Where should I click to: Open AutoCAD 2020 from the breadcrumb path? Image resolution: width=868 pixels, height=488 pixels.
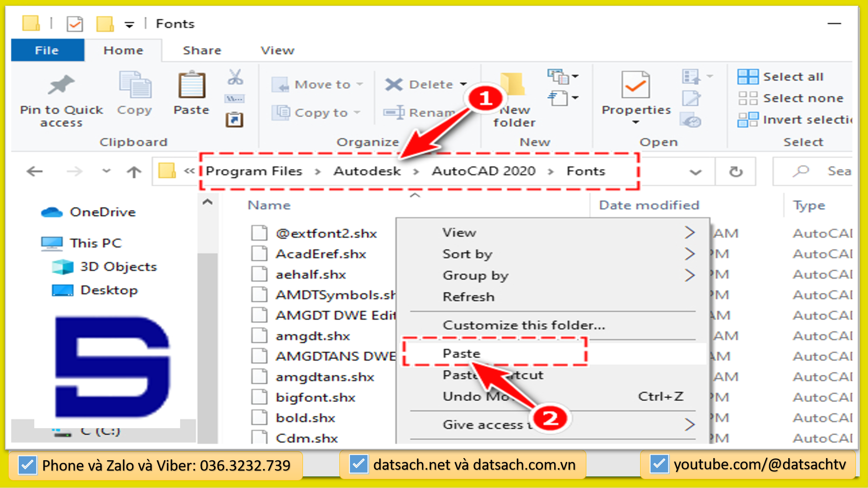click(484, 171)
